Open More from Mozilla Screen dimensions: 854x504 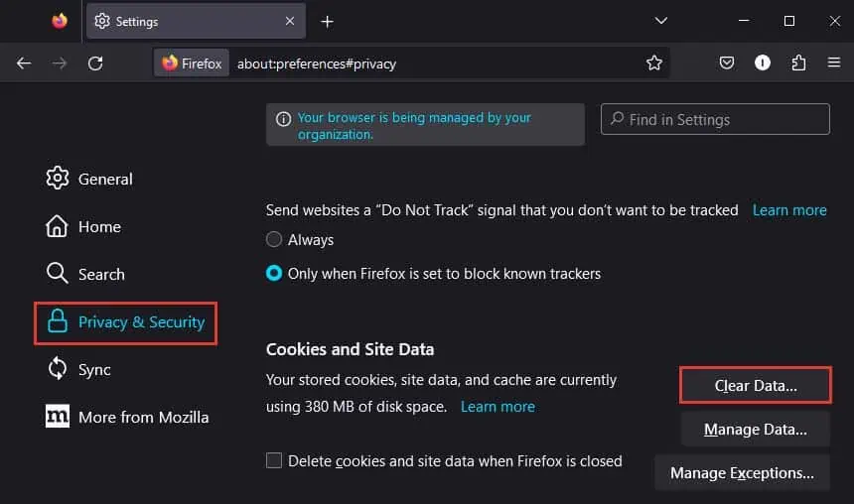pos(127,417)
